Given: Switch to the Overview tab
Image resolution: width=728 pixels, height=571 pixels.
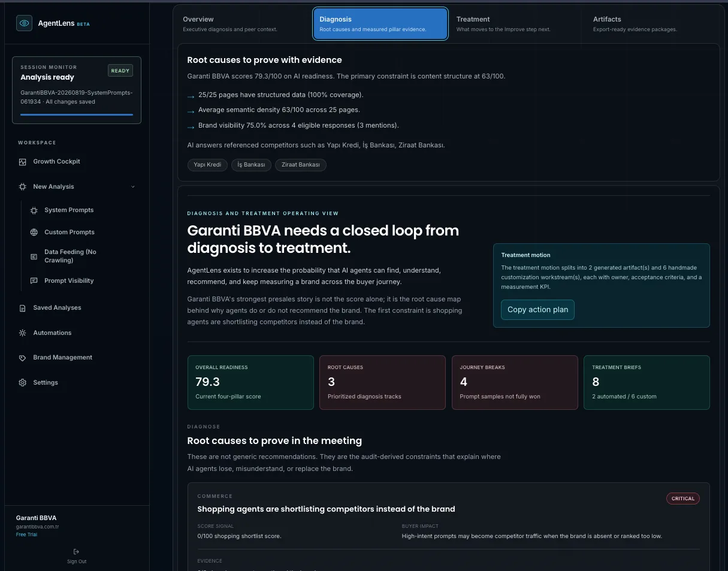Looking at the screenshot, I should click(x=245, y=24).
